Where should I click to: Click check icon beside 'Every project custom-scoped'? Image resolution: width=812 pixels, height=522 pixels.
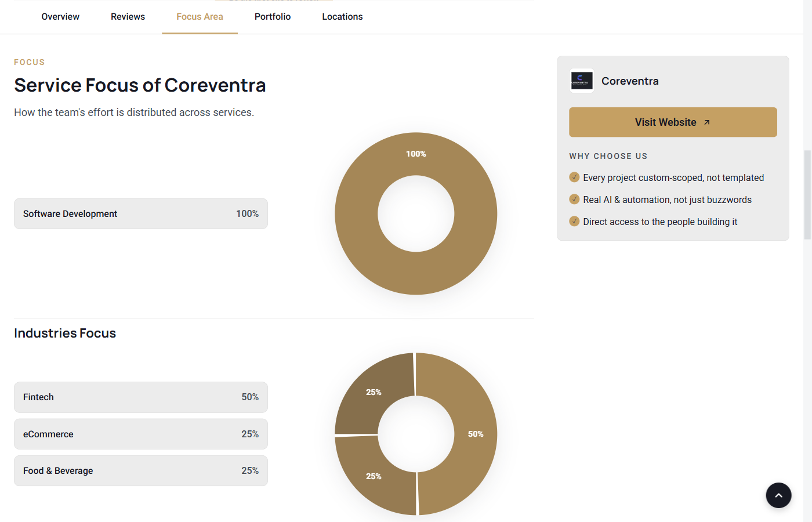click(574, 177)
